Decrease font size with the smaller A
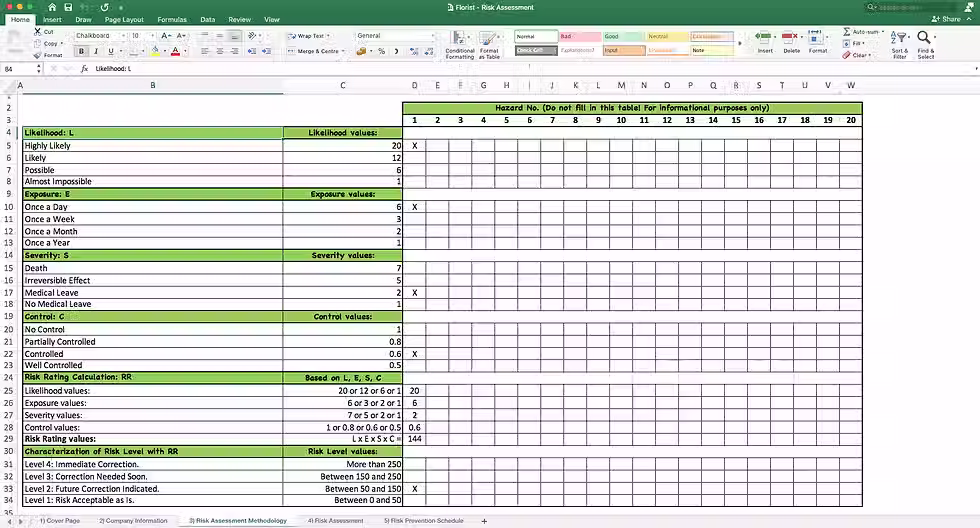The image size is (980, 528). coord(181,36)
